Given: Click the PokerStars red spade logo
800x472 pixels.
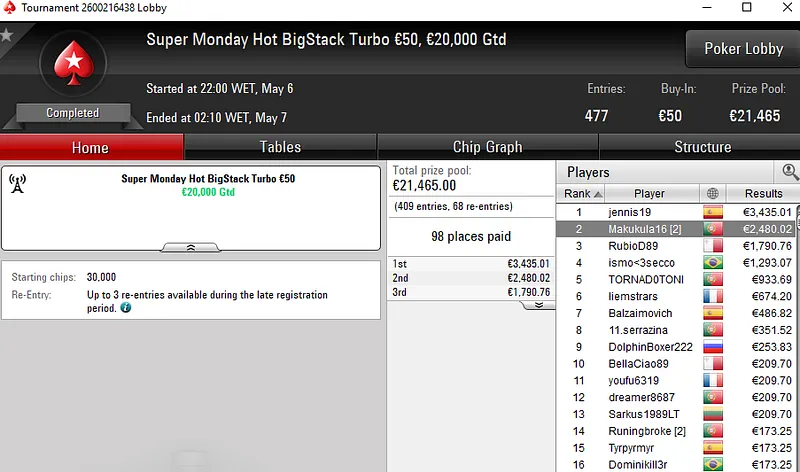Looking at the screenshot, I should tap(72, 65).
